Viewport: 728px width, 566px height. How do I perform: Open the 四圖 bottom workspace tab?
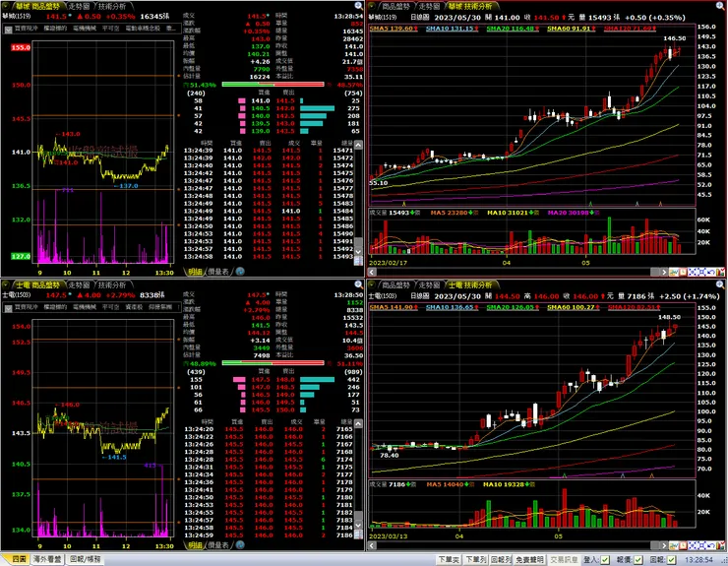pyautogui.click(x=19, y=559)
